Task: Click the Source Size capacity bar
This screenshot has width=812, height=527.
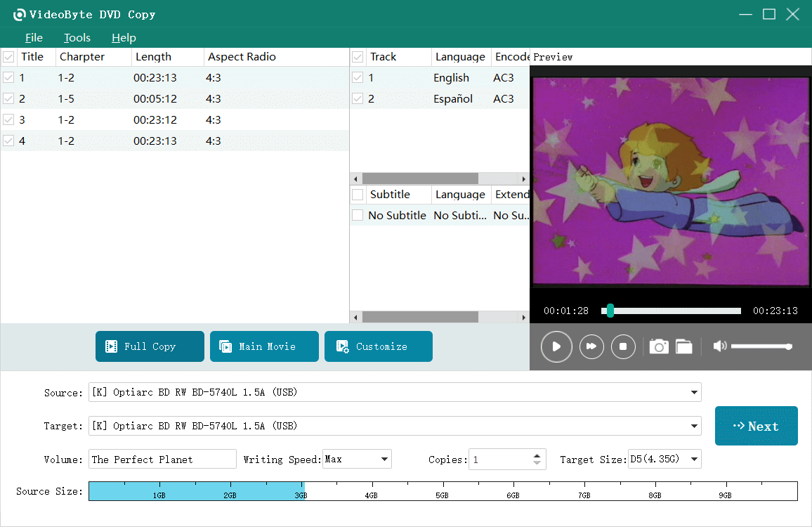Action: coord(443,491)
